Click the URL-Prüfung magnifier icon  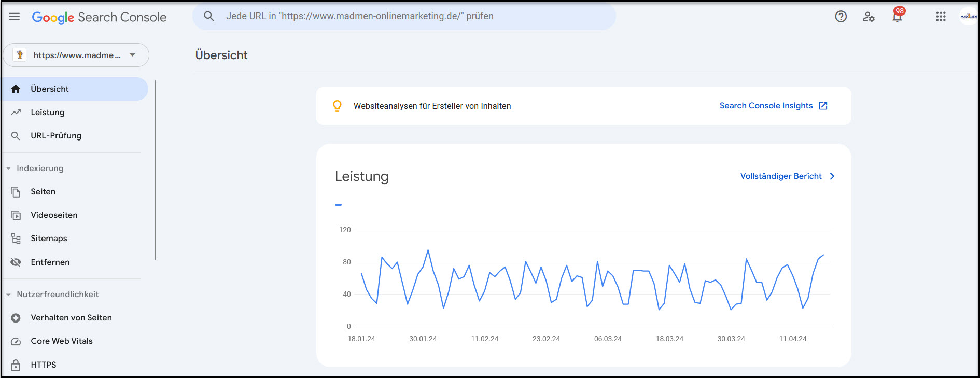[x=16, y=136]
